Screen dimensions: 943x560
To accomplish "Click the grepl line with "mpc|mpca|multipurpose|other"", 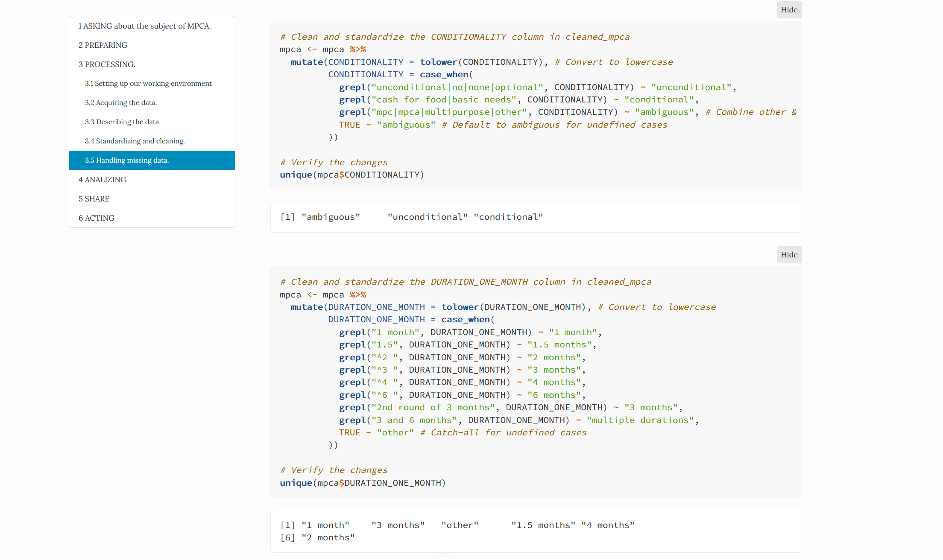I will pos(568,112).
